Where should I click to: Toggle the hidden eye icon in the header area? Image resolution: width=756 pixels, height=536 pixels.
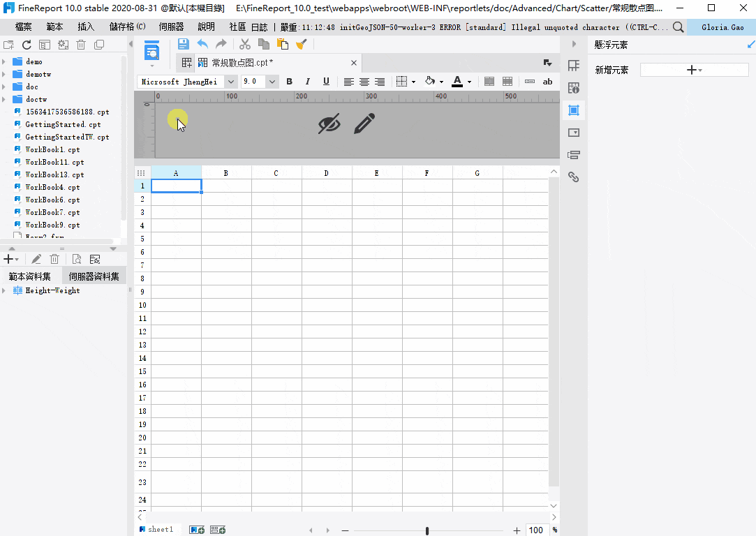(329, 124)
